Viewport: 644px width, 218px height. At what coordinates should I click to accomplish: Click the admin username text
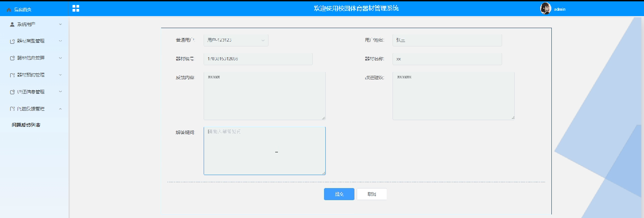560,9
